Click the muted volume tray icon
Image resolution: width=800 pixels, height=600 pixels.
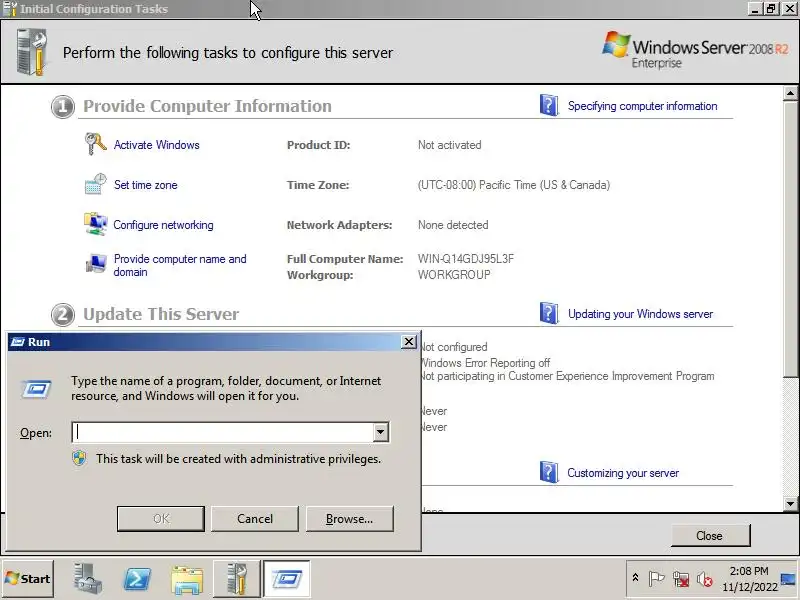pyautogui.click(x=705, y=579)
